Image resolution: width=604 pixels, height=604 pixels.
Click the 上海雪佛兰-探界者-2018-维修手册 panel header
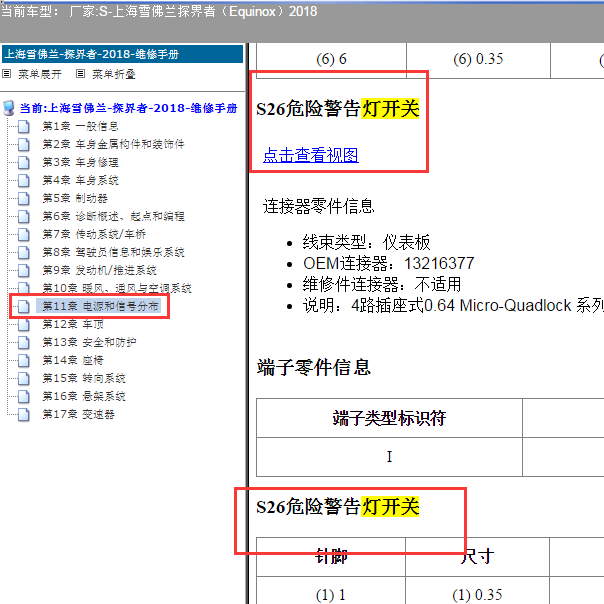(x=122, y=54)
